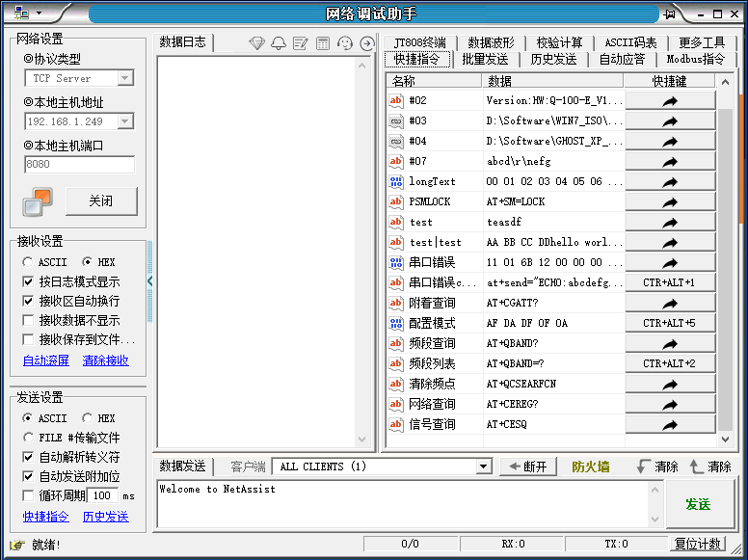Viewport: 748px width, 560px height.
Task: Enable 接收数据不显示 checkbox
Action: 28,320
